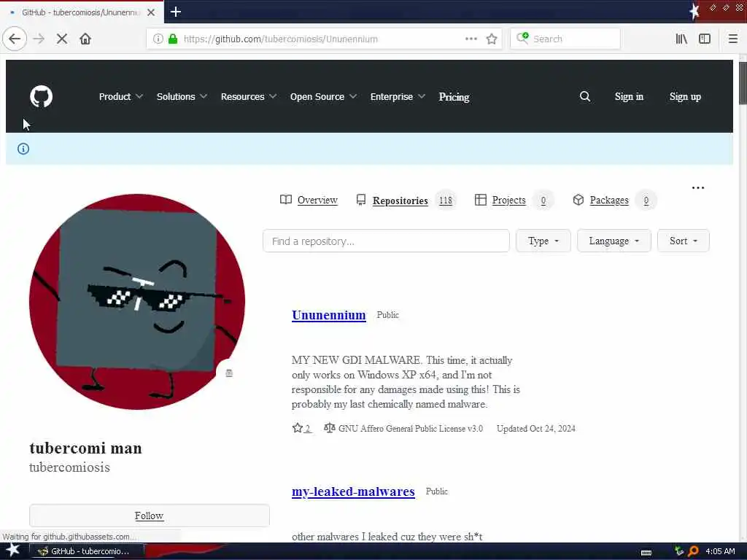Click the tubercomi man profile avatar
The height and width of the screenshot is (560, 747).
point(137,301)
